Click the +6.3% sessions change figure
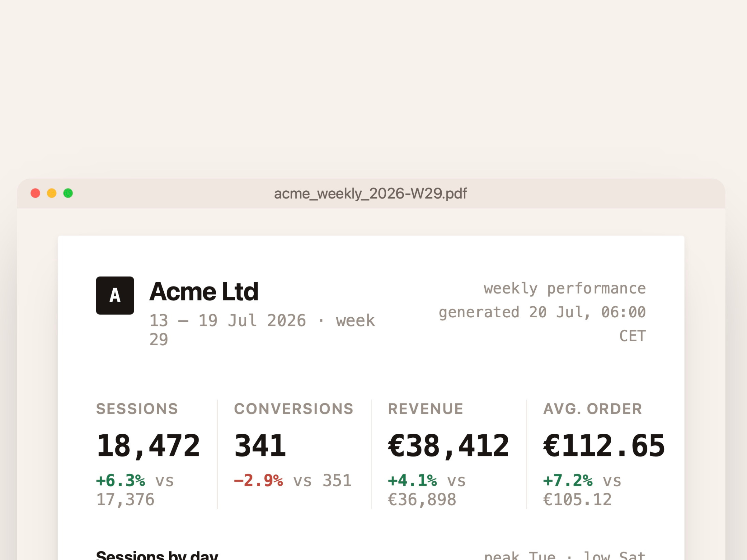Screen dimensions: 747x560 [120, 480]
